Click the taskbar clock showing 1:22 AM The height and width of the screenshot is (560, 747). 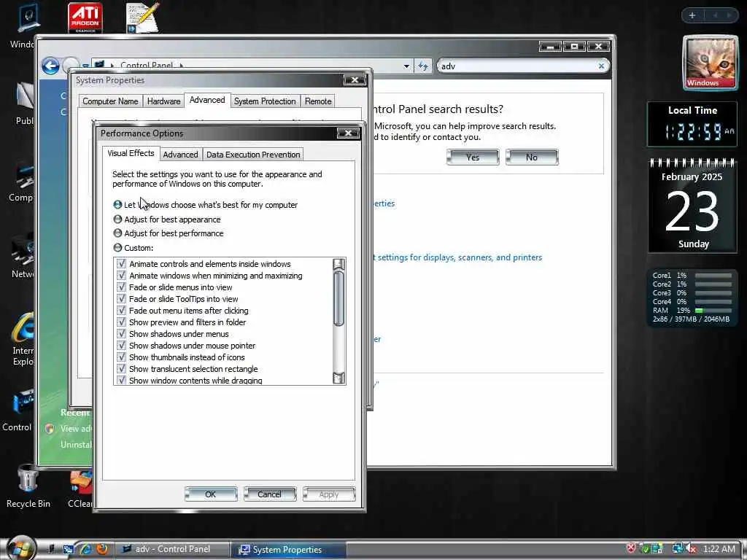719,549
